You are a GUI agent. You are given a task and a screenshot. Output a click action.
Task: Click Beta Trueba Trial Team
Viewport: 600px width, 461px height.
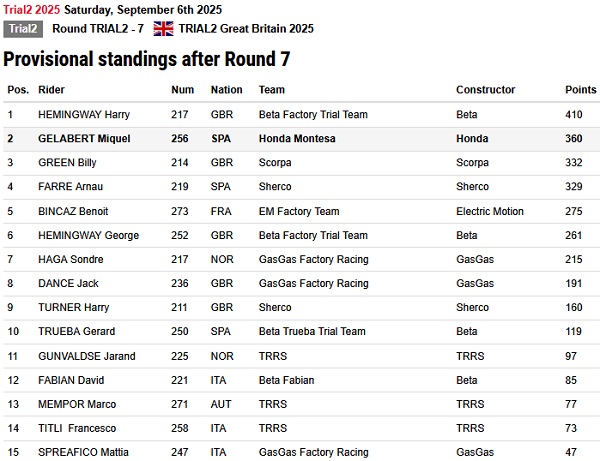pos(312,331)
